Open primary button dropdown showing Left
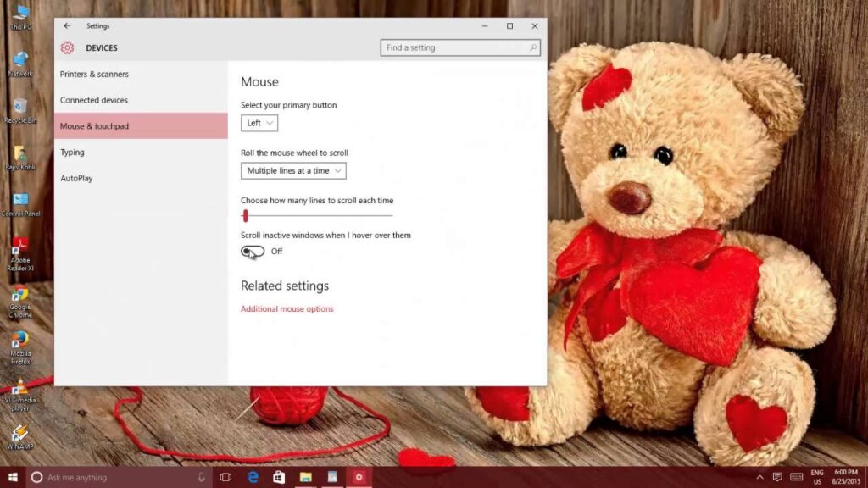Image resolution: width=868 pixels, height=488 pixels. [259, 123]
